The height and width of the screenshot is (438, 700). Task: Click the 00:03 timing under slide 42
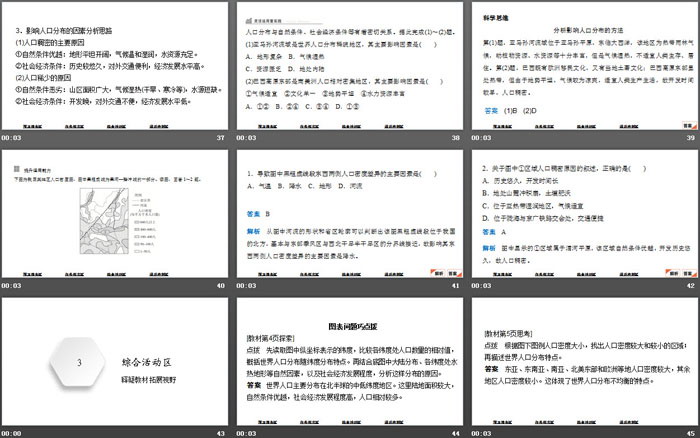[481, 285]
